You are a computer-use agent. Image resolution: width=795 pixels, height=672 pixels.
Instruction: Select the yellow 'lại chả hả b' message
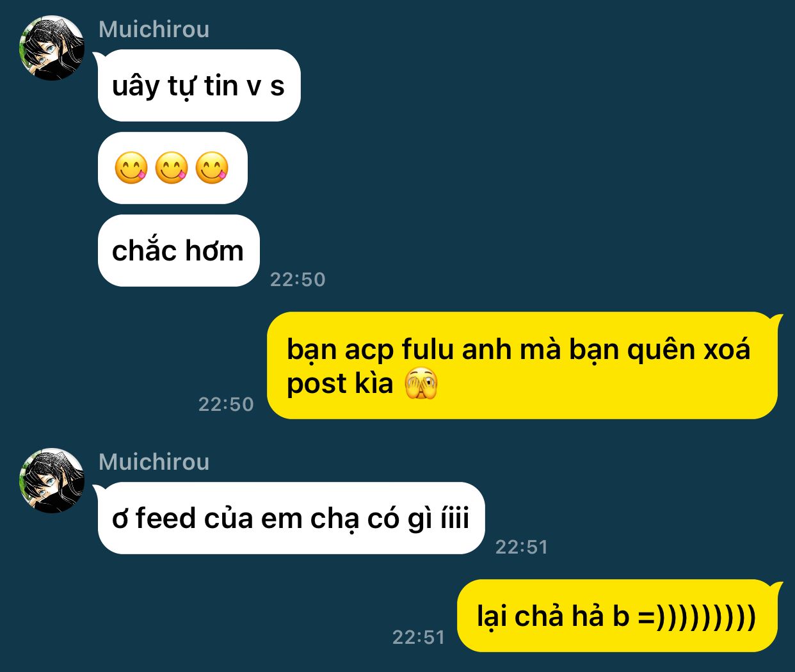(618, 616)
